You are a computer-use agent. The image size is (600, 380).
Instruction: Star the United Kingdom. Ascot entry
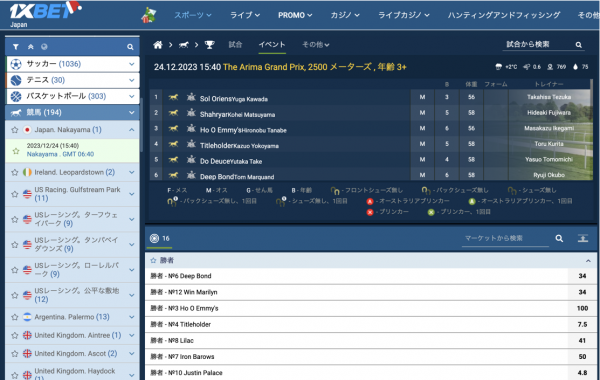click(15, 354)
